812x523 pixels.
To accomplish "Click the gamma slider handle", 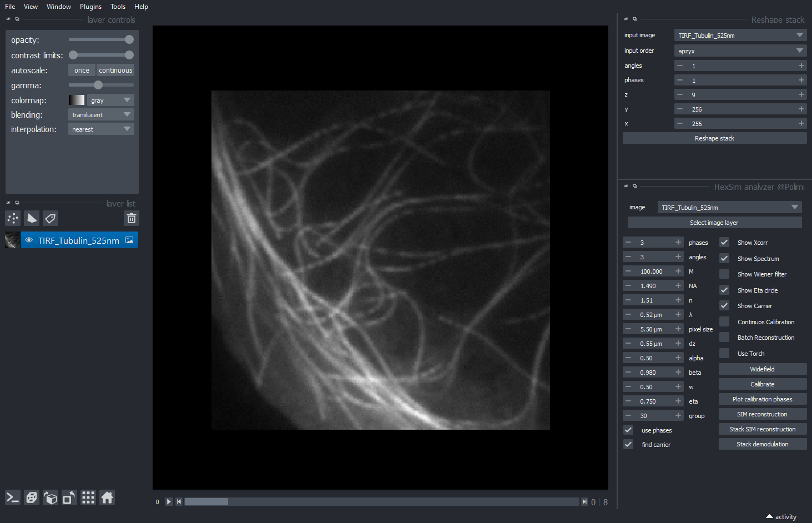I will (x=98, y=86).
